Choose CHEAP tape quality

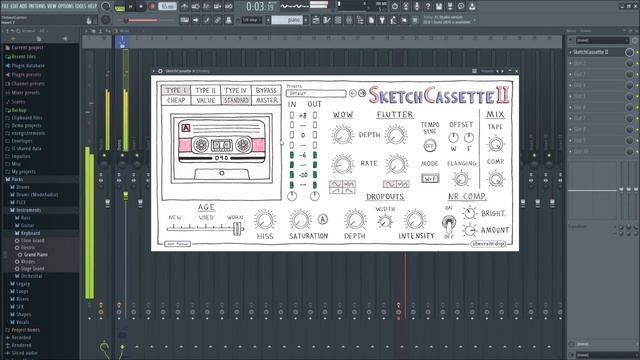[x=176, y=100]
